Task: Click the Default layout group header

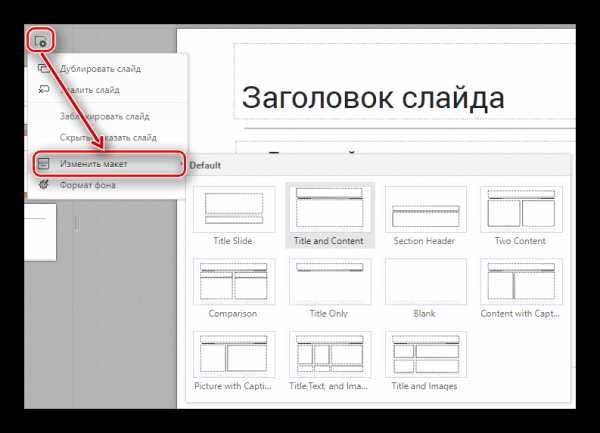Action: pos(378,166)
